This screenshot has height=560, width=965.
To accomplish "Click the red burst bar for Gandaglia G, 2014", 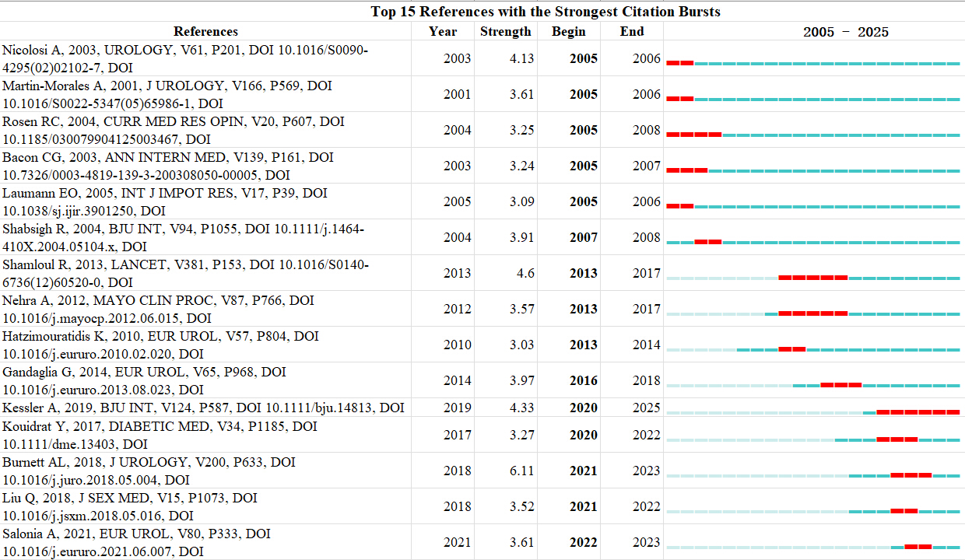I will click(x=840, y=385).
